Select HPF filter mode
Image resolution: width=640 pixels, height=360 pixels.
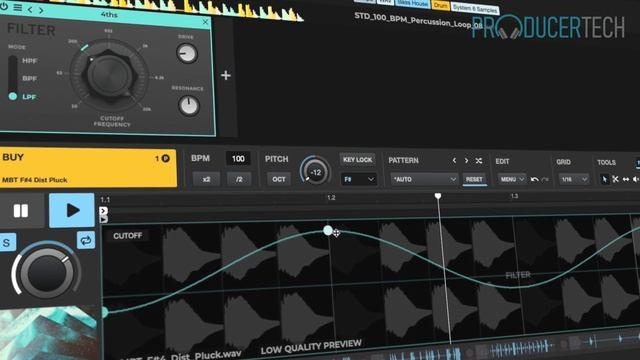coord(29,61)
